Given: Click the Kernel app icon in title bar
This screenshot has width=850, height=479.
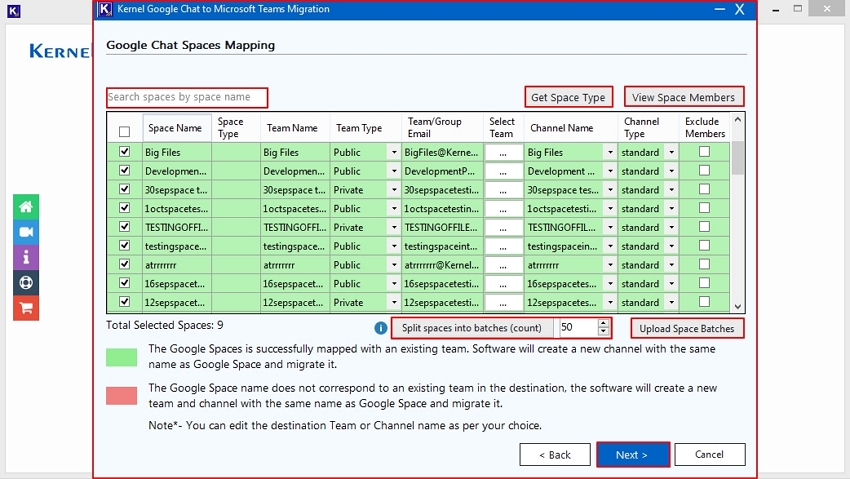Looking at the screenshot, I should (105, 9).
